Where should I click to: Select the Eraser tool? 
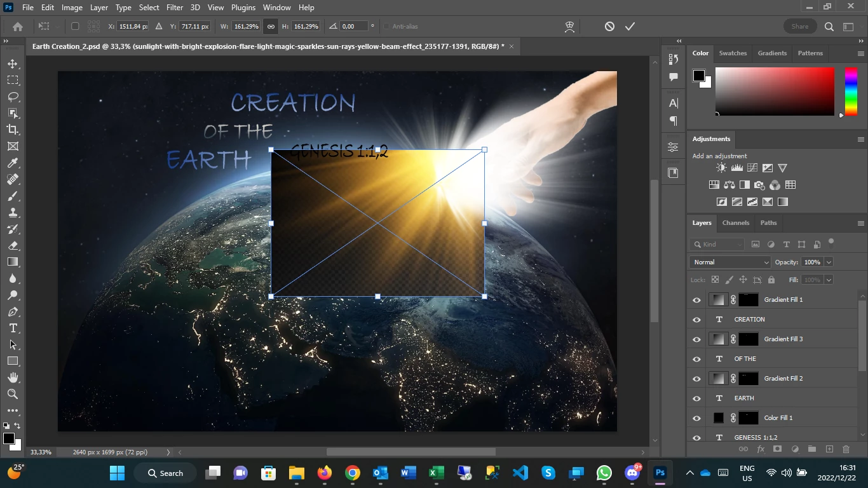point(13,245)
